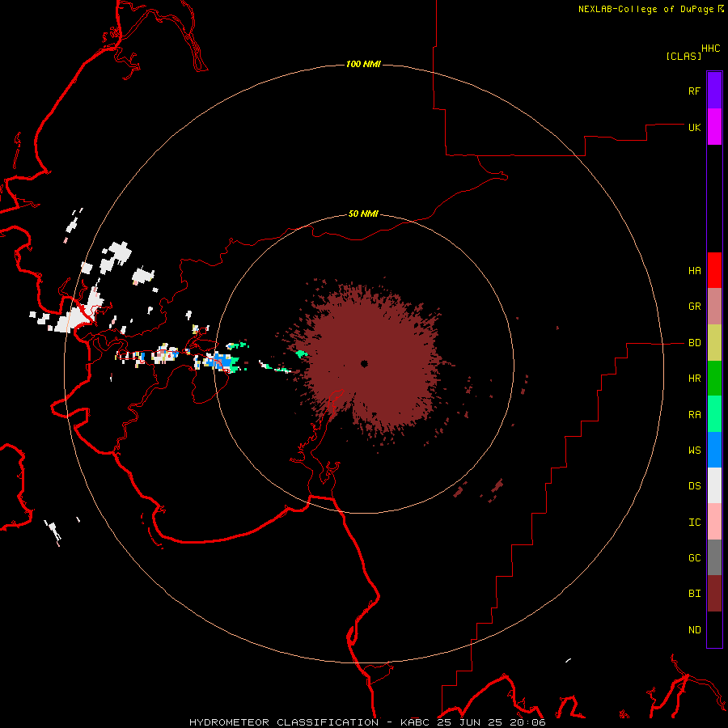Click the ND legend label
728x728 pixels.
694,630
